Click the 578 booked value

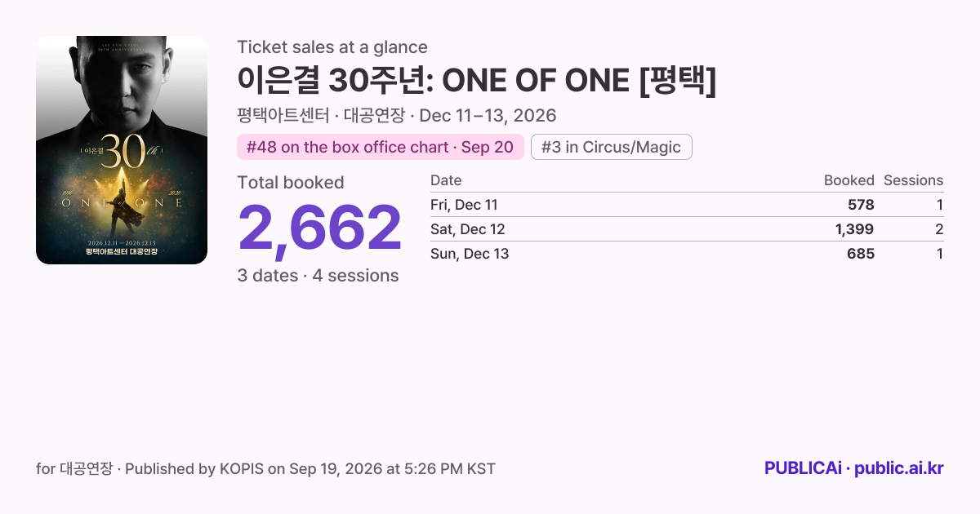point(861,205)
